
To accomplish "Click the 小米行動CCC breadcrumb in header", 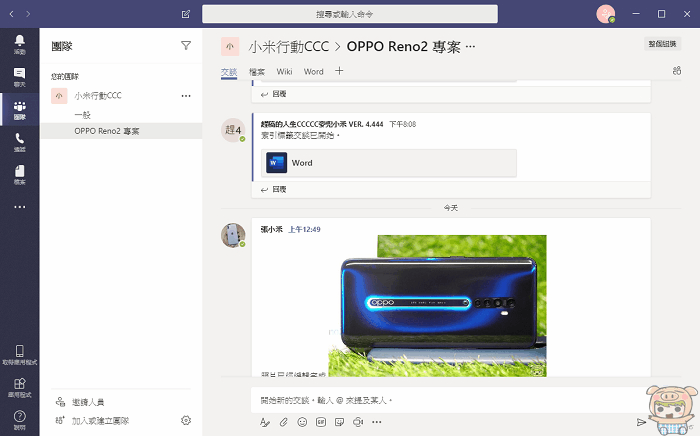I will point(289,46).
